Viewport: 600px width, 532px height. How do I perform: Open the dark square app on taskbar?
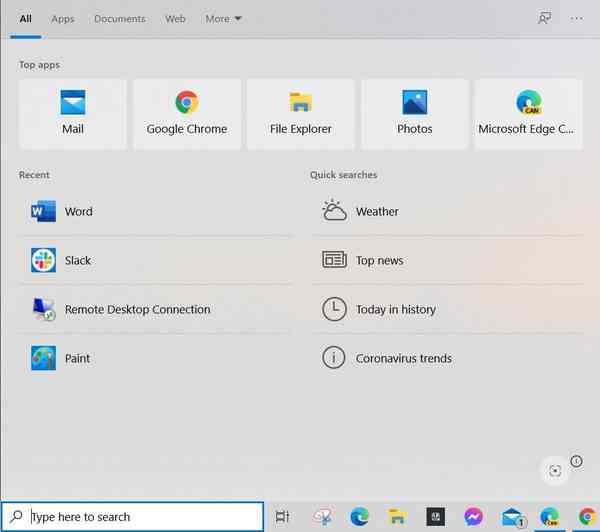point(435,517)
